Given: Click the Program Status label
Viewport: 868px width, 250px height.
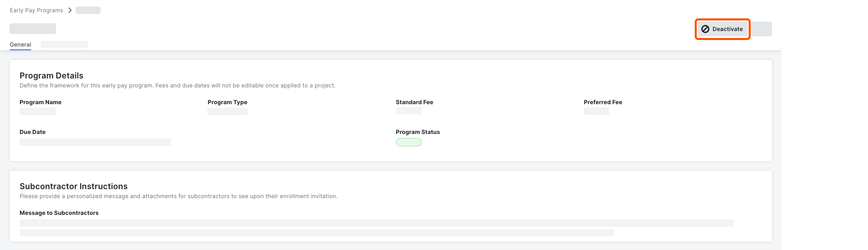Looking at the screenshot, I should 418,132.
